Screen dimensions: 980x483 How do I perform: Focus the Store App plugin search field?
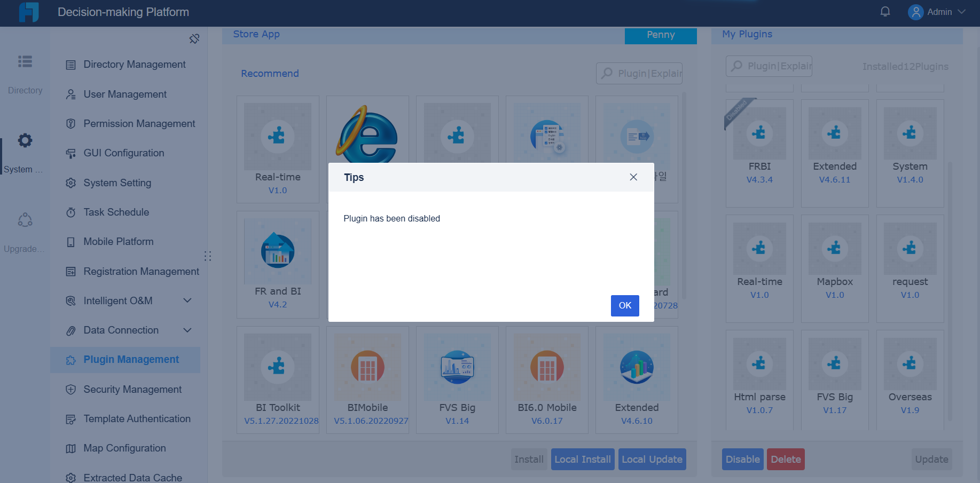click(639, 74)
